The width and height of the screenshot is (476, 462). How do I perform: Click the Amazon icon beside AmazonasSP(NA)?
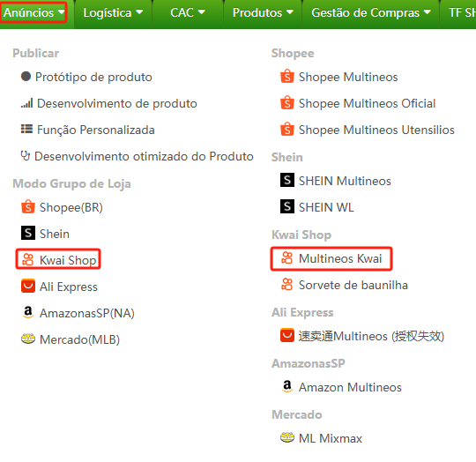point(28,312)
